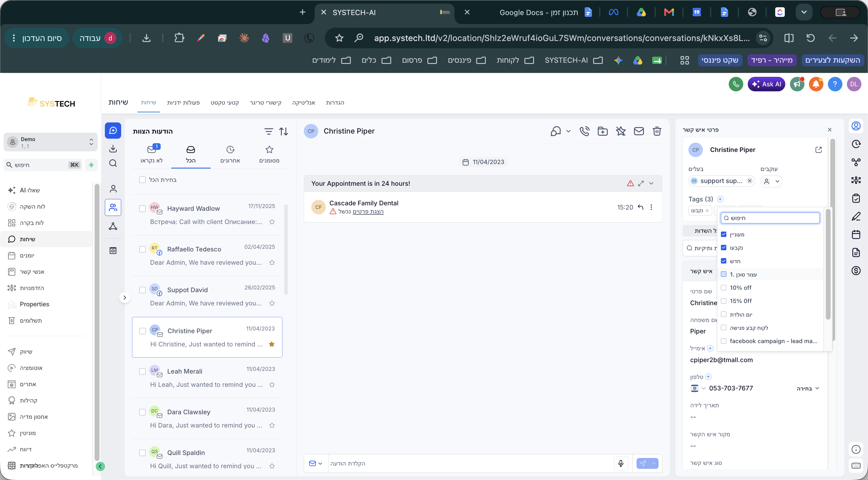868x480 pixels.
Task: Check the 10% off tag
Action: pos(723,288)
